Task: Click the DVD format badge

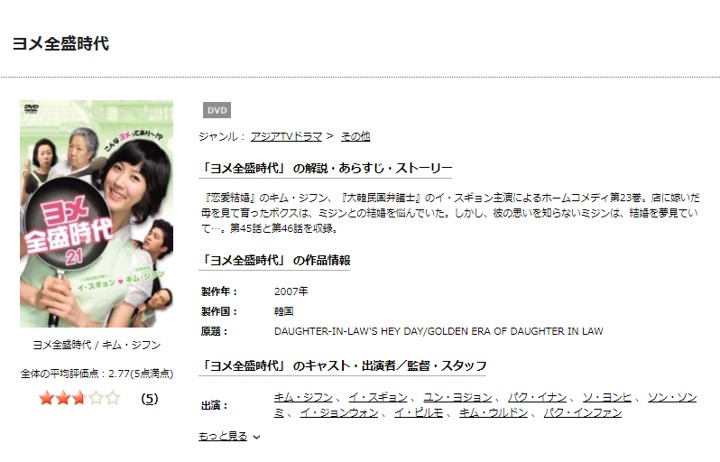Action: [x=217, y=110]
